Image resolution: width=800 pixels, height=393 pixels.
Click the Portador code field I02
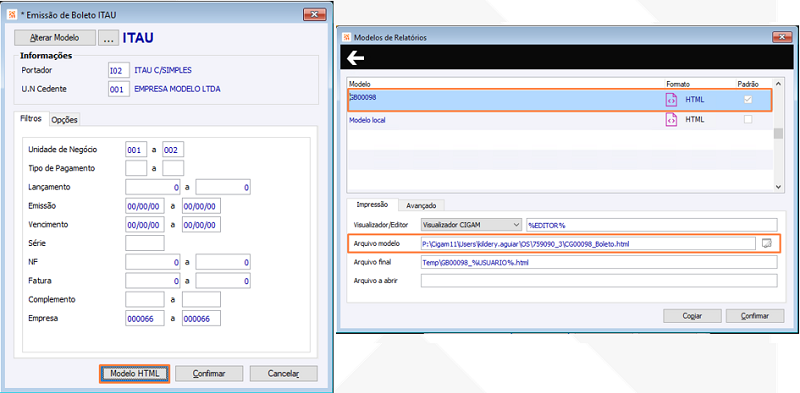[119, 70]
